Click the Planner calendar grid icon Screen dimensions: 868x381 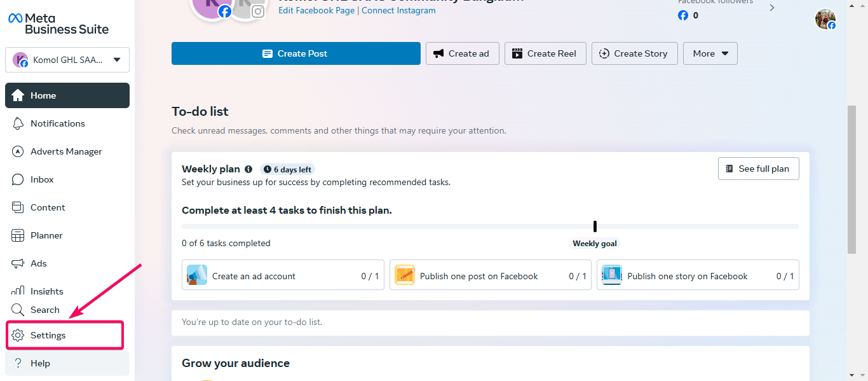18,235
